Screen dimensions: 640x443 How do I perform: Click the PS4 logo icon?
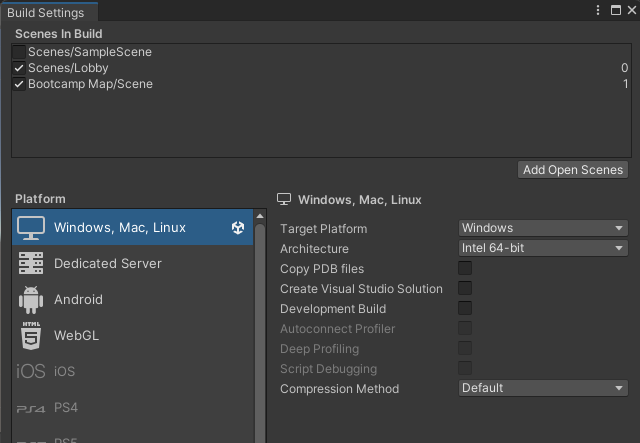click(x=31, y=408)
